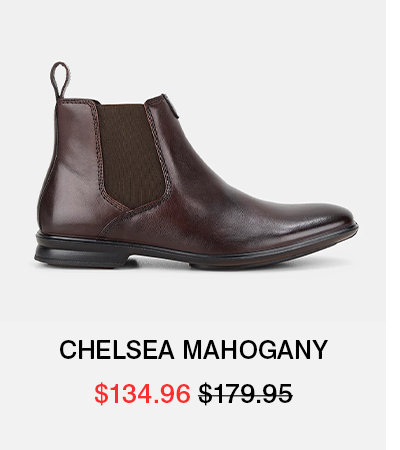Click the word MAHOGANY in the title
This screenshot has width=400, height=450.
pos(255,350)
